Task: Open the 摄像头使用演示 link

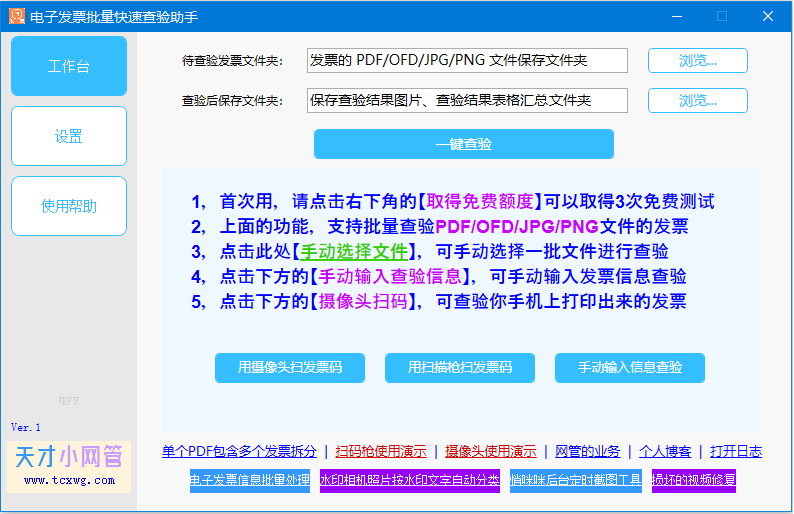Action: (x=491, y=451)
